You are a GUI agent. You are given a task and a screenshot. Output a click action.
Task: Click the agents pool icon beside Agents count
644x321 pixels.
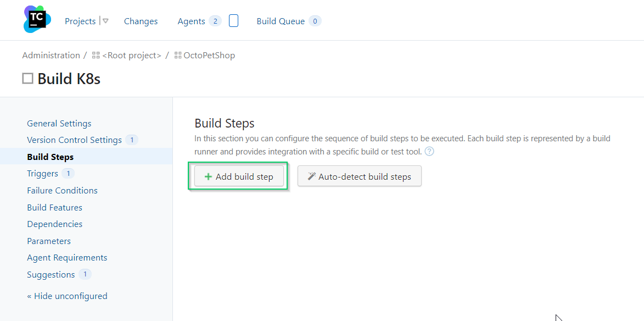[x=233, y=21]
